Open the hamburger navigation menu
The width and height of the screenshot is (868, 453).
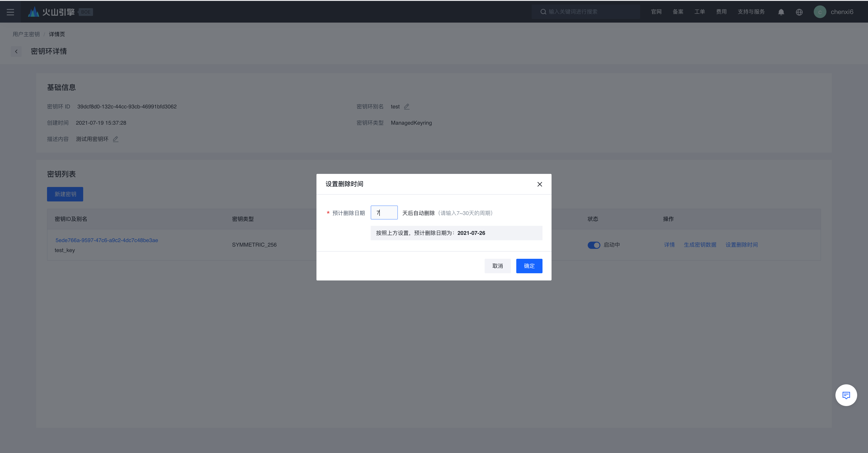point(10,12)
